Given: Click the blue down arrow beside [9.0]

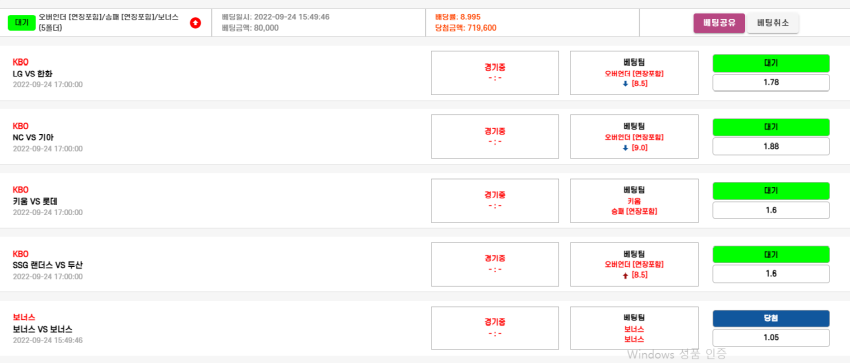Looking at the screenshot, I should pos(626,147).
